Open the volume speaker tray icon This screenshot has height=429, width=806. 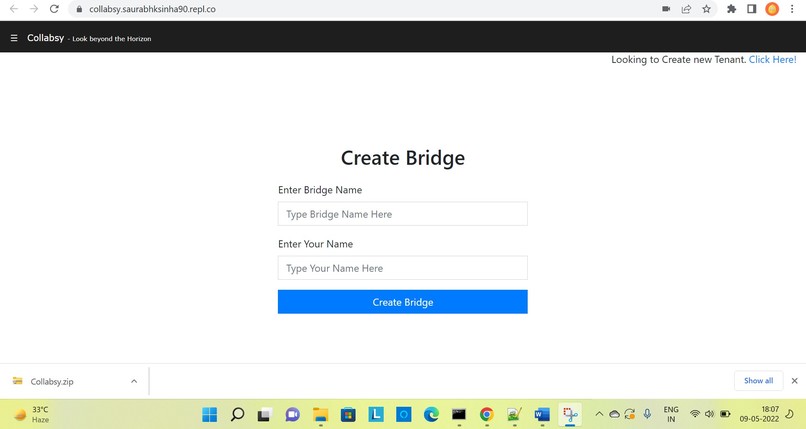[x=709, y=414]
